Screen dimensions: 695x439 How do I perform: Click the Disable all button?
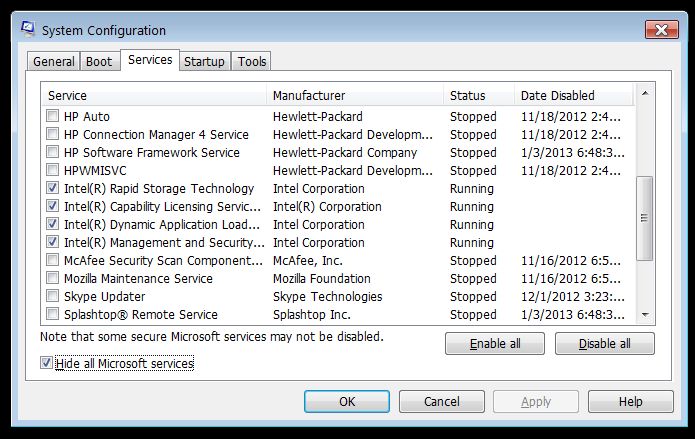605,344
